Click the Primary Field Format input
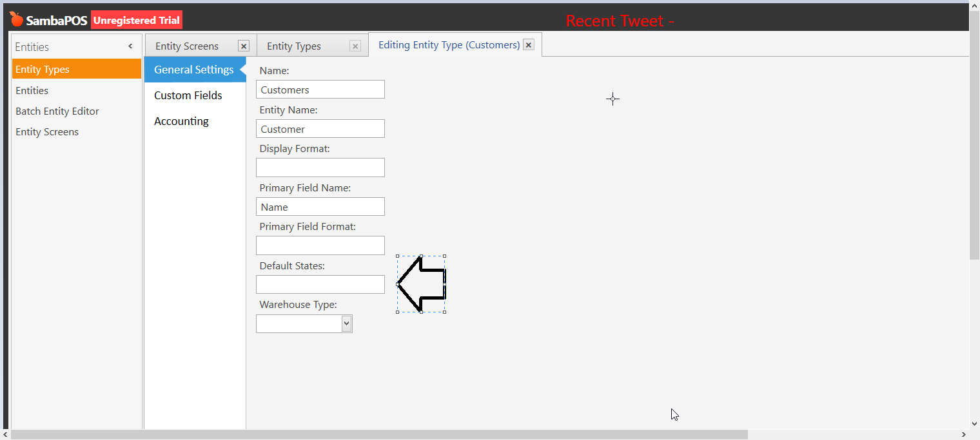The image size is (980, 440). click(320, 245)
